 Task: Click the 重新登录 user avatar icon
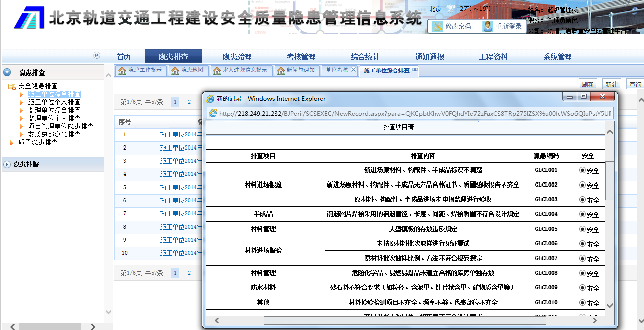coord(488,26)
